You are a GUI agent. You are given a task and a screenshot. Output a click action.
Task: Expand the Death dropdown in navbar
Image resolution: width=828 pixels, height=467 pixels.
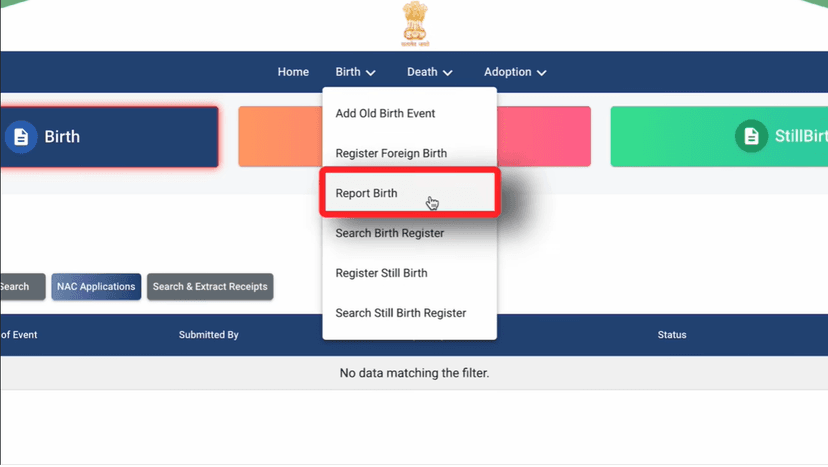430,72
